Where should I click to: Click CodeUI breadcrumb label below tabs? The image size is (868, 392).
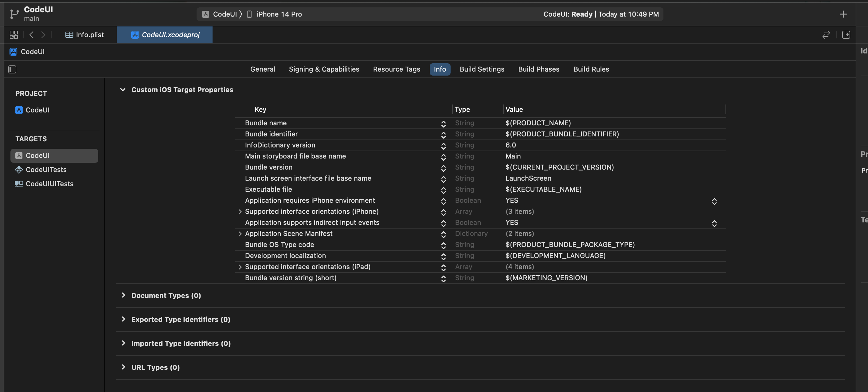click(x=33, y=52)
